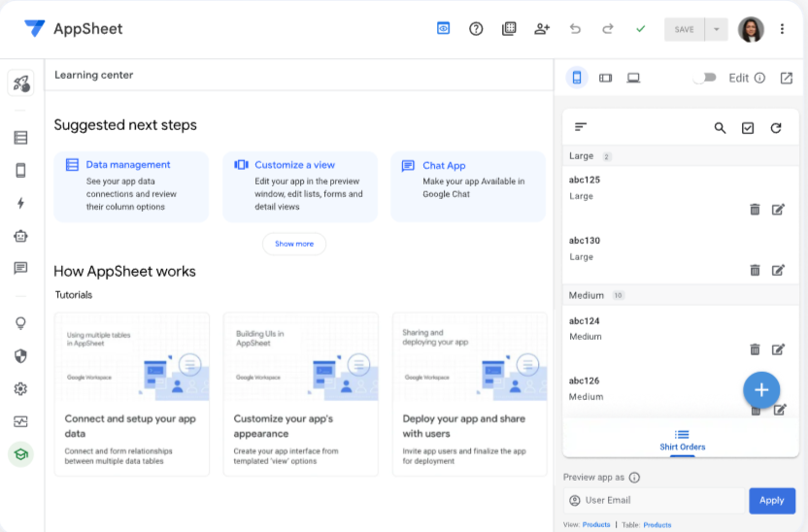Image resolution: width=808 pixels, height=532 pixels.
Task: Click the Preview app as info icon
Action: point(634,478)
